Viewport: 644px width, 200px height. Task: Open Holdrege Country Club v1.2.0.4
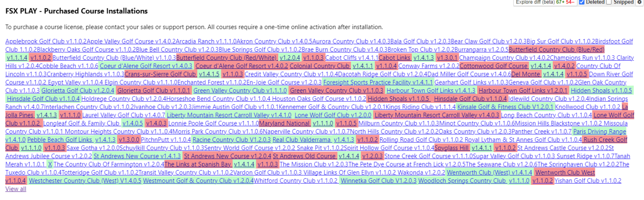[124, 99]
